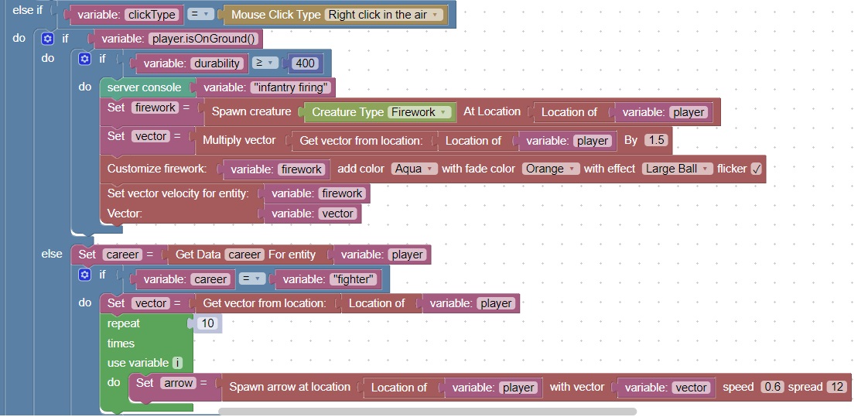The height and width of the screenshot is (417, 868).
Task: Click gear icon on career if block
Action: (x=85, y=275)
